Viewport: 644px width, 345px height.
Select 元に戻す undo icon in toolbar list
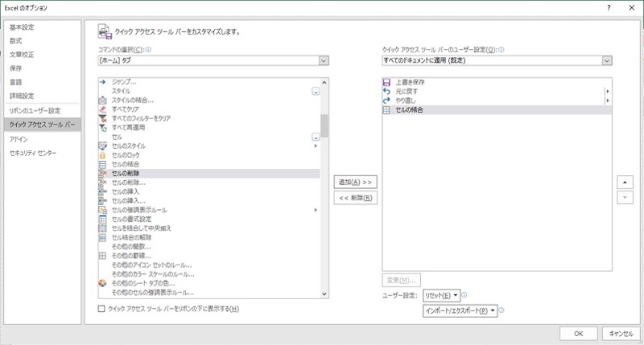click(386, 91)
